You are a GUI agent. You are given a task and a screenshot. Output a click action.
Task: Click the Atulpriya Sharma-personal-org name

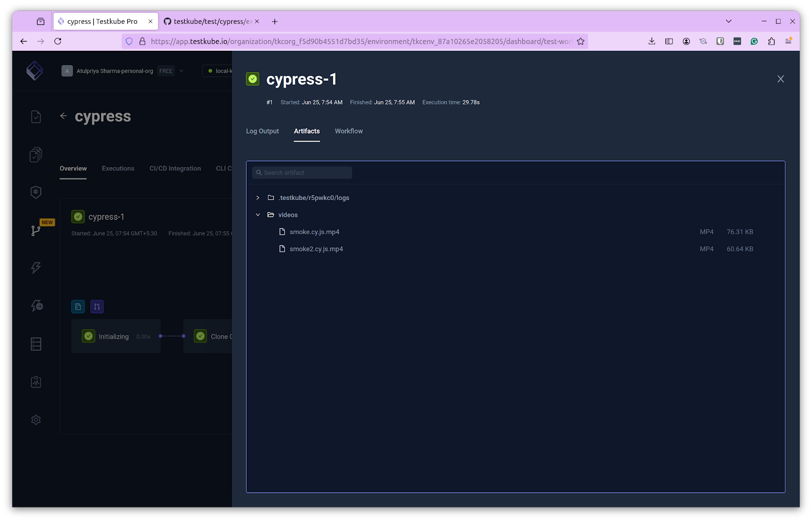pyautogui.click(x=115, y=71)
